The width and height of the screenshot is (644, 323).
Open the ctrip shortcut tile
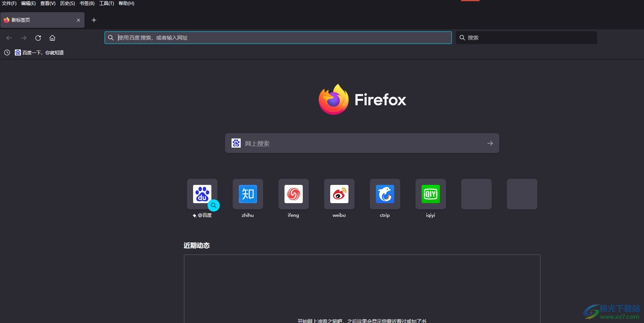(385, 194)
